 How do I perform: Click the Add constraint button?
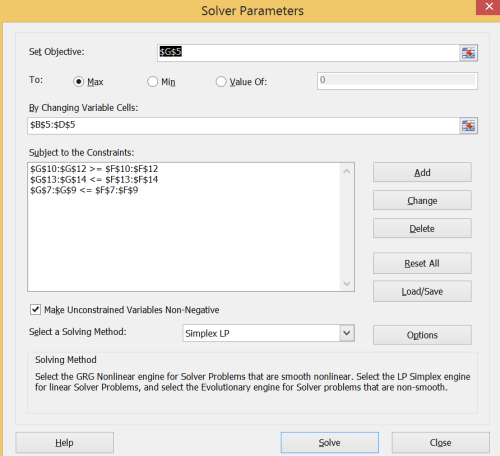coord(422,172)
